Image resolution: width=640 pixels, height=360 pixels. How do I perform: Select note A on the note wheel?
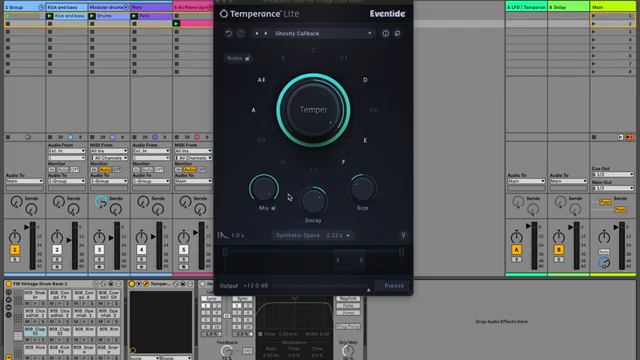[253, 110]
